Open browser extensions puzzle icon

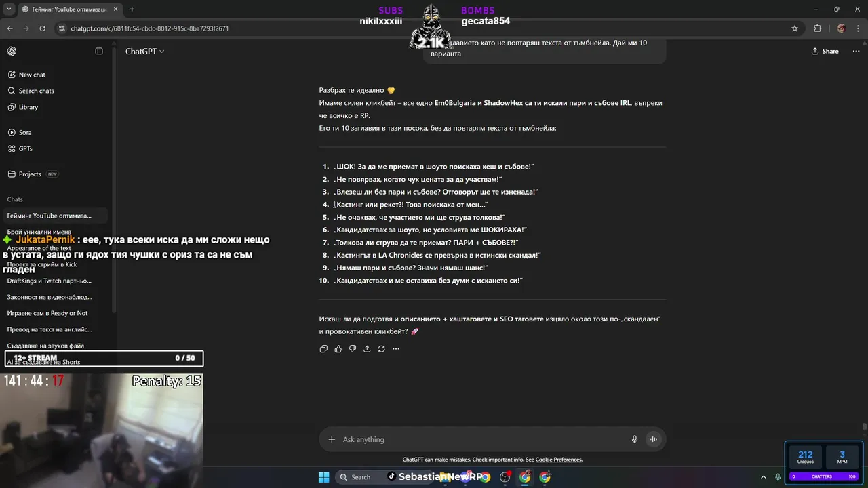(817, 28)
